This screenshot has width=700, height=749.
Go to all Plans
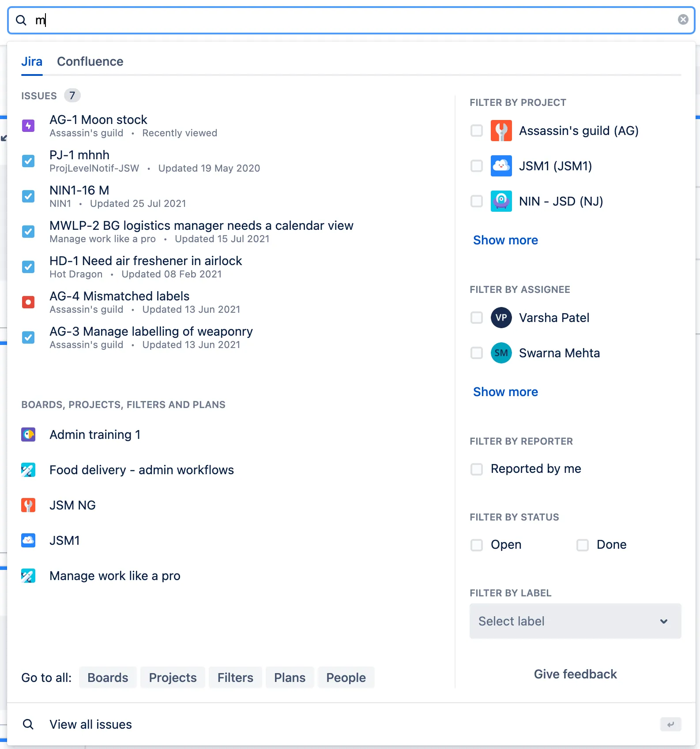click(290, 678)
